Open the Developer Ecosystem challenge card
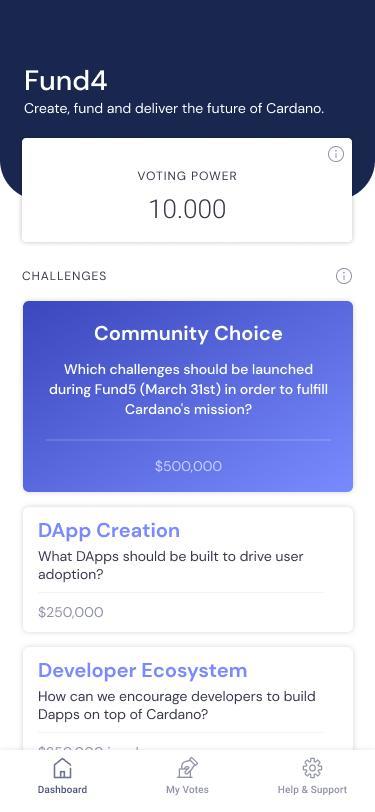This screenshot has width=375, height=812. click(x=187, y=698)
